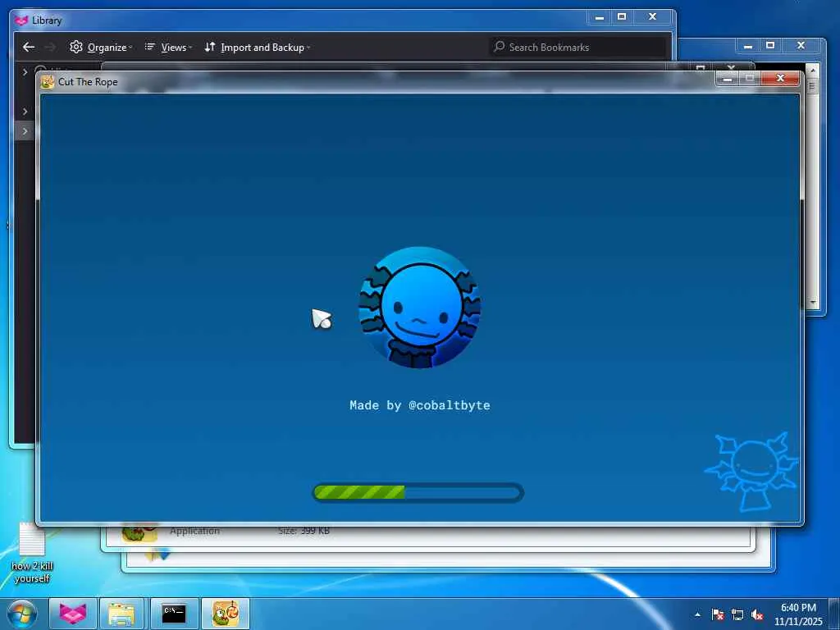Screen dimensions: 840x630
Task: Click the Views list icon
Action: point(150,47)
